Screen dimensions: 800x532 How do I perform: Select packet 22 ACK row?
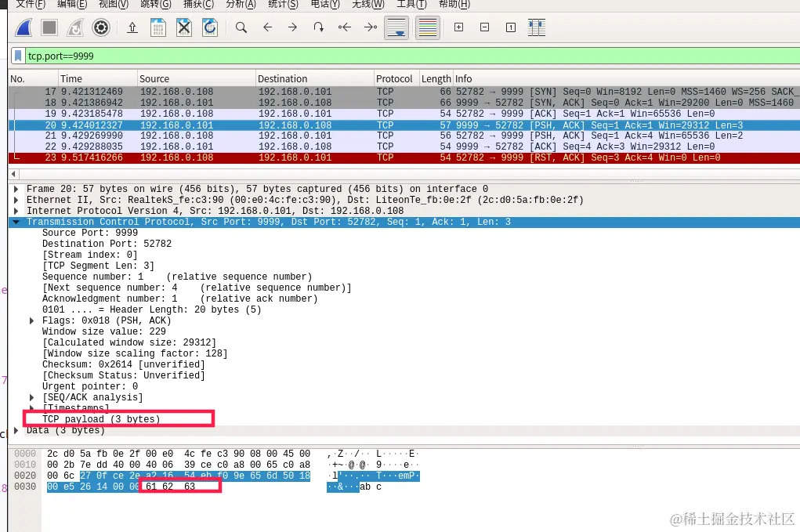404,147
